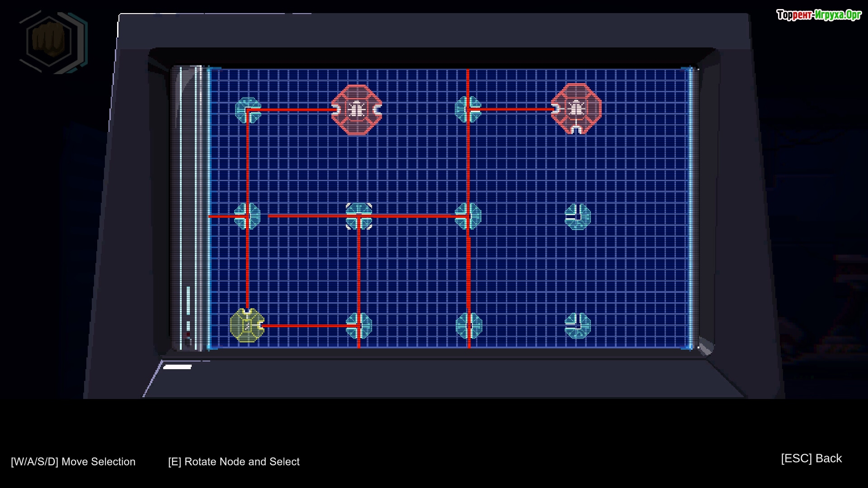
Task: Click the bottom-right corner teal node
Action: tap(577, 325)
